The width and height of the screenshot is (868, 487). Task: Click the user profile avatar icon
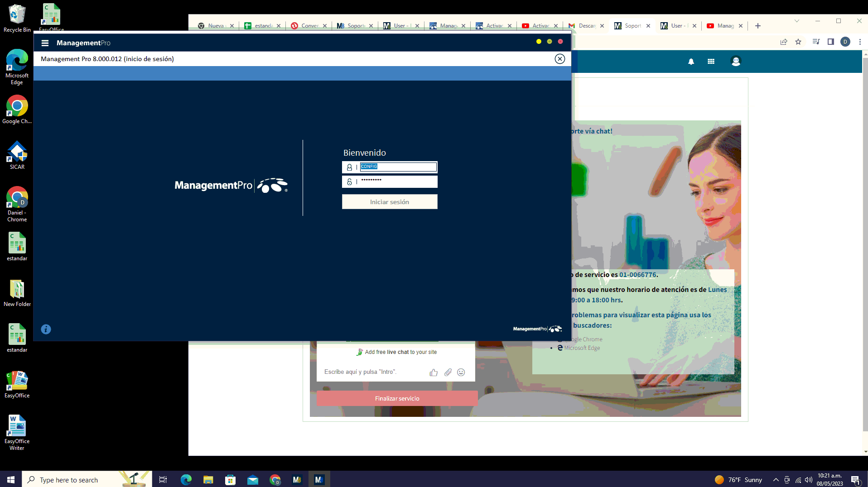735,62
